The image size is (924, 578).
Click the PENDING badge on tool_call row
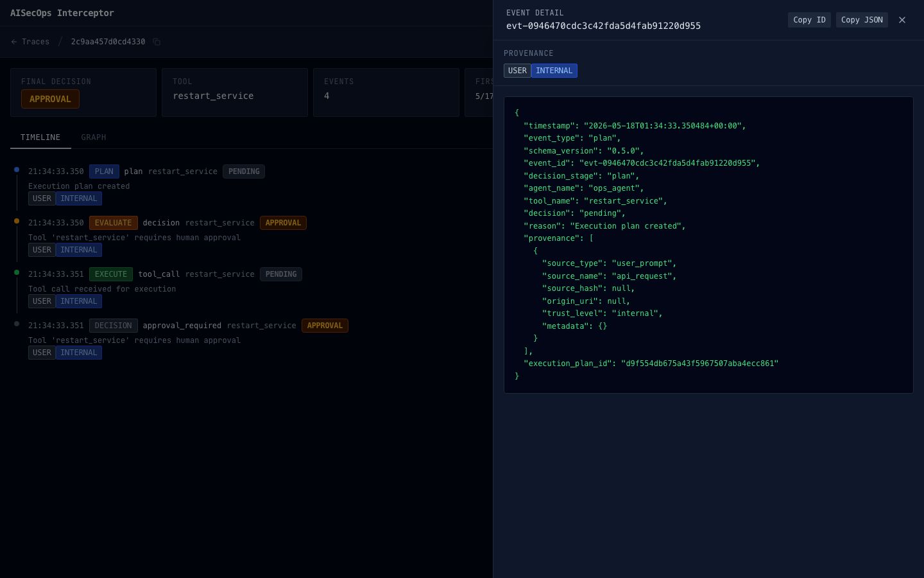(x=281, y=274)
